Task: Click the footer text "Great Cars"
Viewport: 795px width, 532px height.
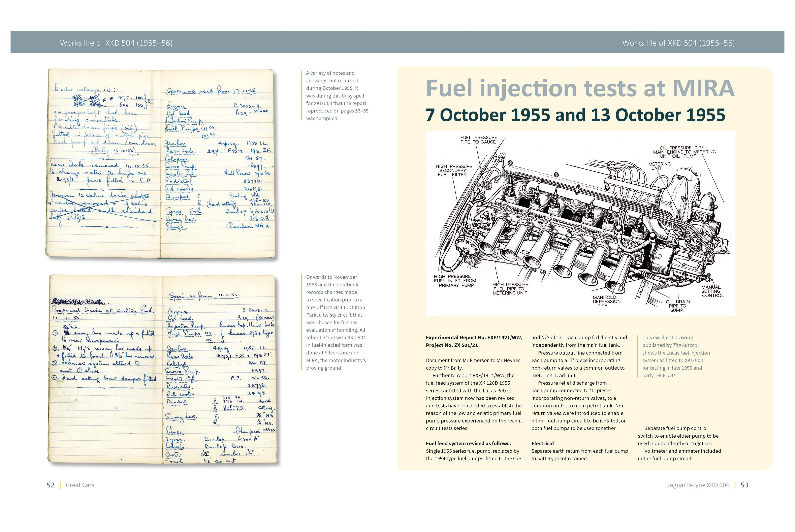Action: pyautogui.click(x=80, y=485)
